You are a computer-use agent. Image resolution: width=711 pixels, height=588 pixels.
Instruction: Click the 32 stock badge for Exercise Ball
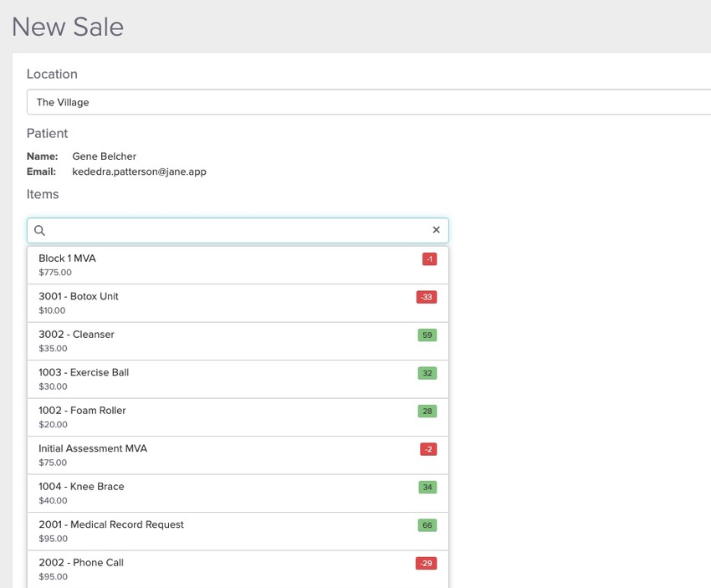coord(427,373)
